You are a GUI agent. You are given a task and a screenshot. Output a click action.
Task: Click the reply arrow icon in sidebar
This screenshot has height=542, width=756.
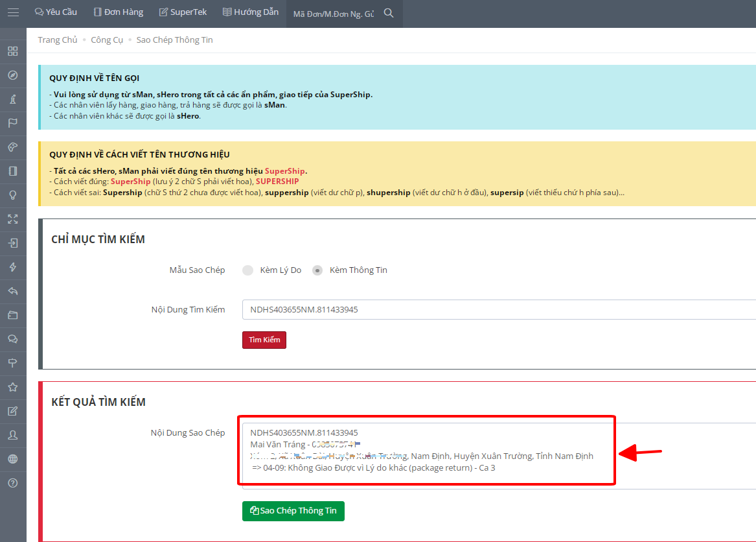click(13, 291)
